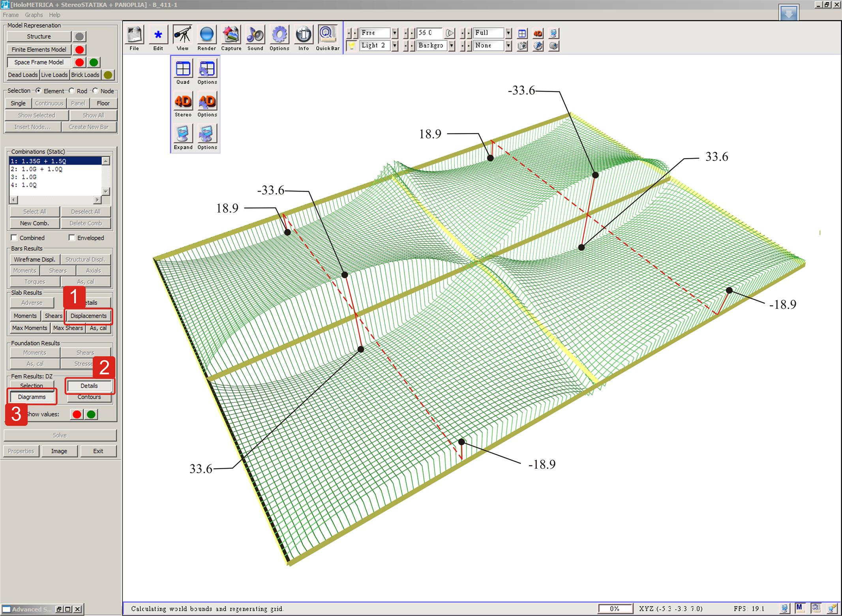
Task: Expand the Full display mode dropdown
Action: coord(508,33)
